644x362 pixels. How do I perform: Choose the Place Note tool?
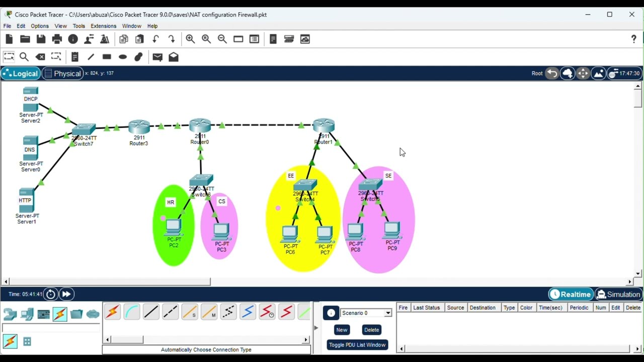tap(75, 57)
